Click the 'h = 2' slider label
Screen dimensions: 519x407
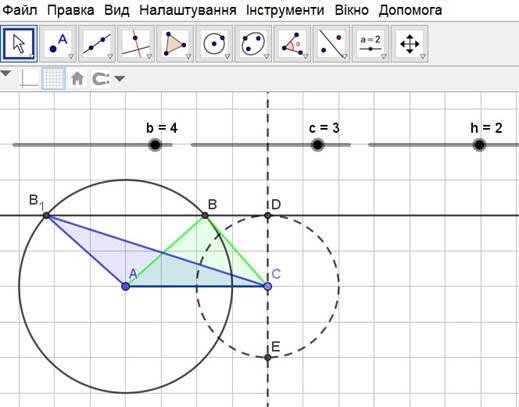click(x=486, y=128)
